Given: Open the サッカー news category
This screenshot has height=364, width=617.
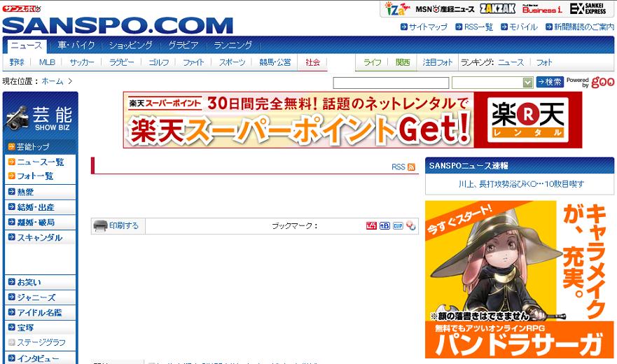Looking at the screenshot, I should (x=82, y=62).
